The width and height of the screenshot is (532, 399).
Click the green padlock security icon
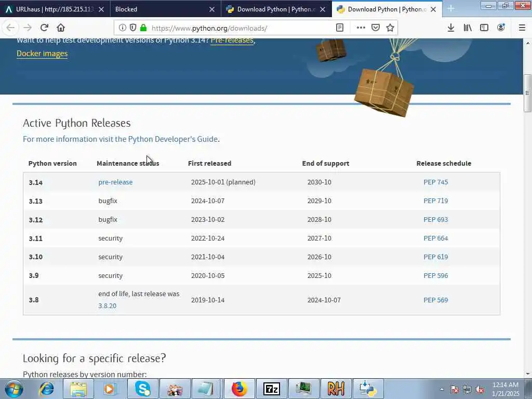143,28
